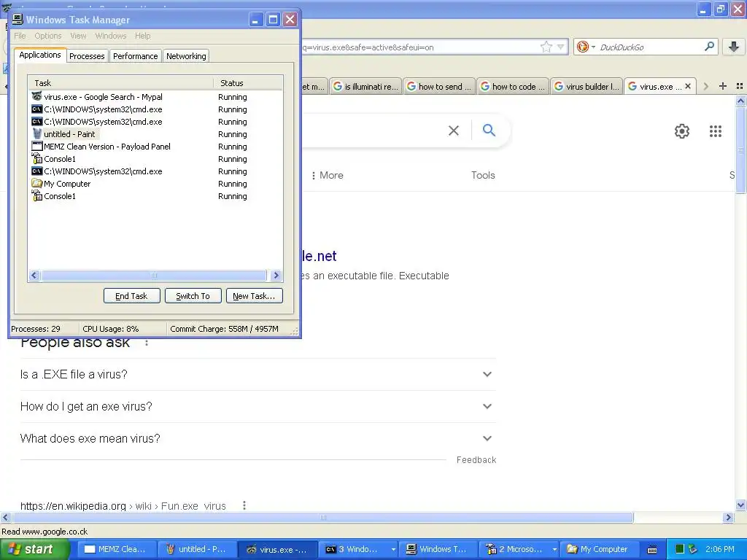Switch to the MEMZ Clean taskbar button
747x560 pixels.
116,549
